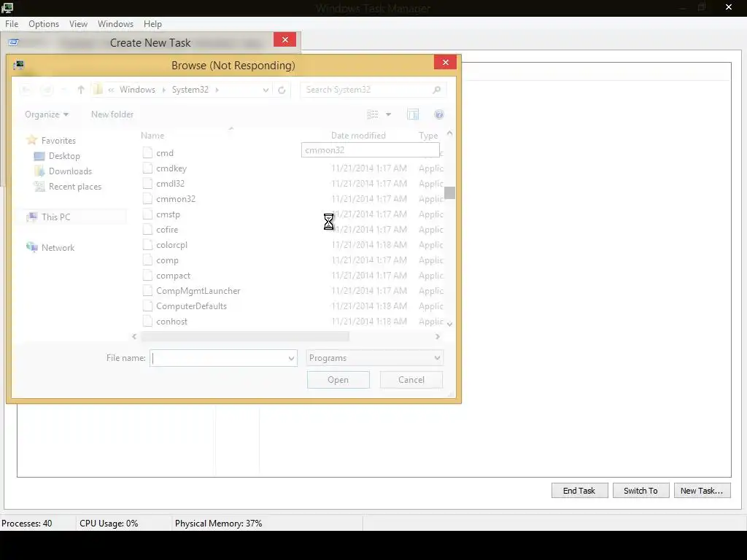This screenshot has height=560, width=747.
Task: Select the cofire file
Action: (x=167, y=230)
